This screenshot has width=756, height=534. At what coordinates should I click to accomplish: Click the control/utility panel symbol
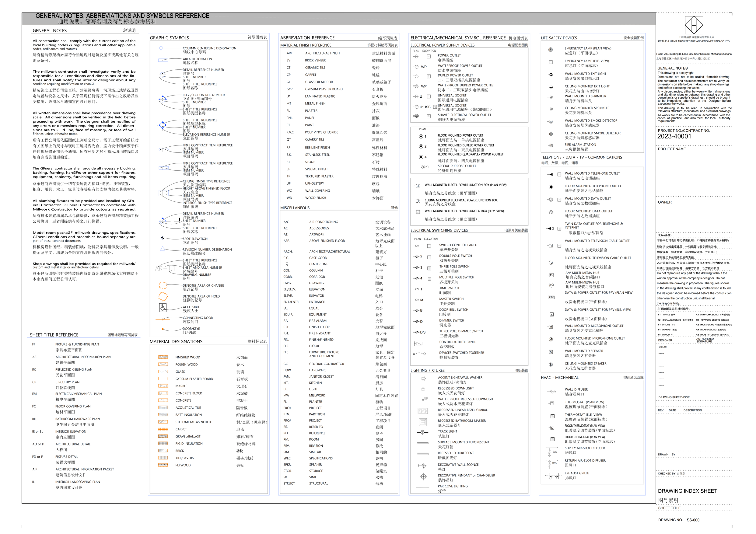[x=418, y=344]
